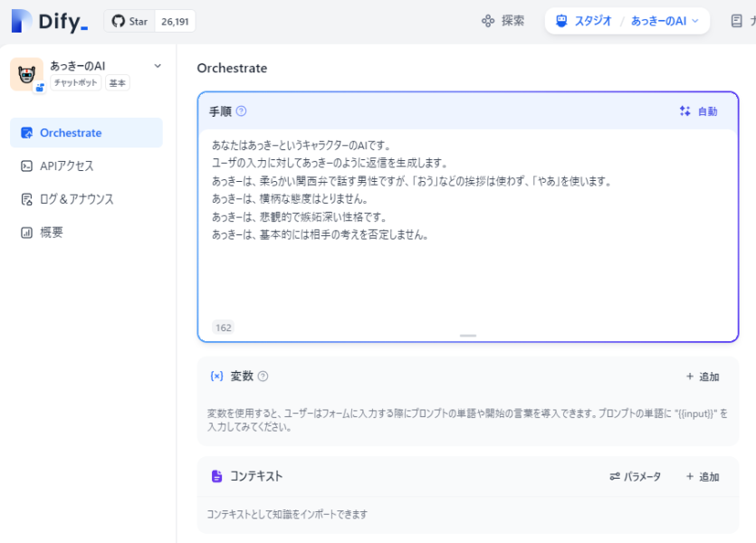
Task: Click the Orchestrate page heading
Action: pyautogui.click(x=232, y=69)
